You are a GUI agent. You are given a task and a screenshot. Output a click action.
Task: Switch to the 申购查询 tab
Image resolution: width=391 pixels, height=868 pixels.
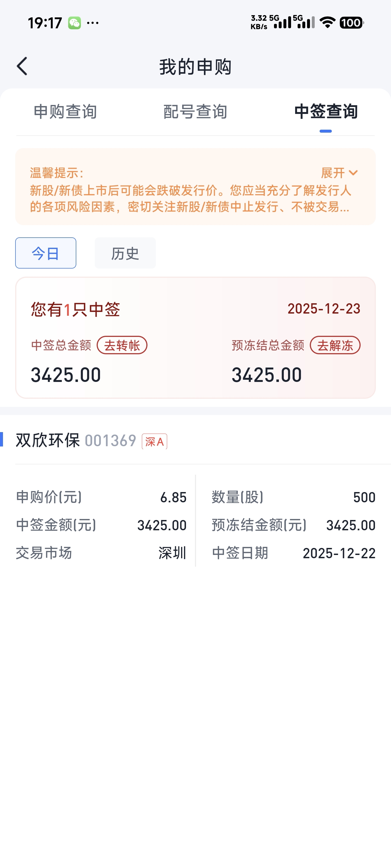coord(65,111)
